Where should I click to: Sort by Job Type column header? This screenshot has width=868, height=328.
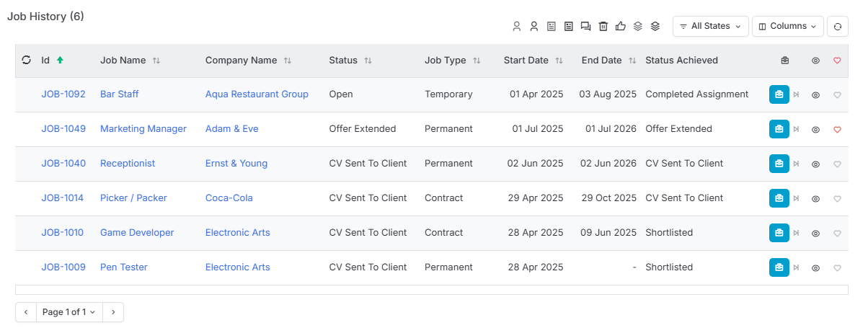[453, 61]
